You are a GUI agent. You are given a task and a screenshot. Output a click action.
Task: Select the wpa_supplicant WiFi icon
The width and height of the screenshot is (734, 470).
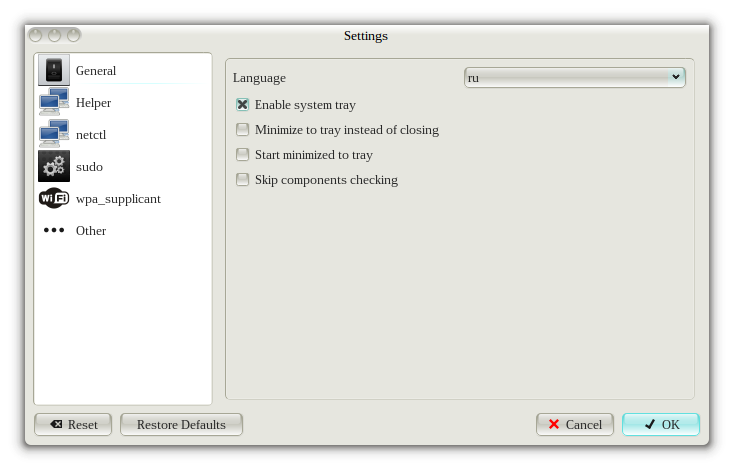tap(54, 199)
